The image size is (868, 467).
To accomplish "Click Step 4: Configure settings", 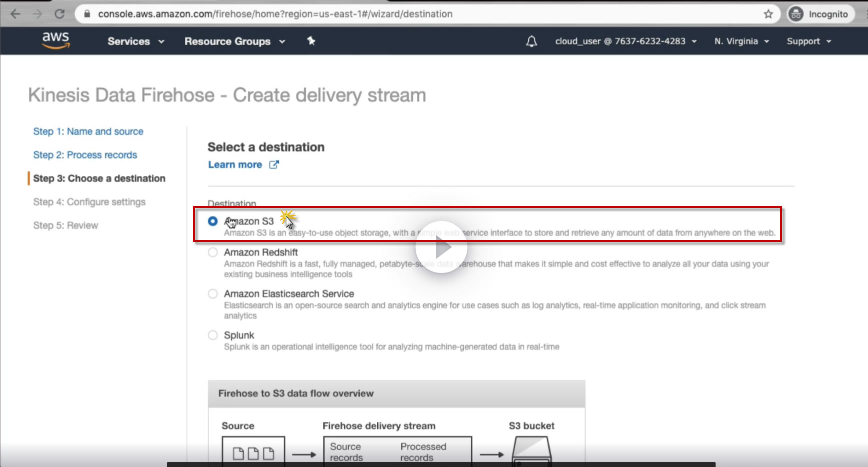I will click(x=89, y=202).
